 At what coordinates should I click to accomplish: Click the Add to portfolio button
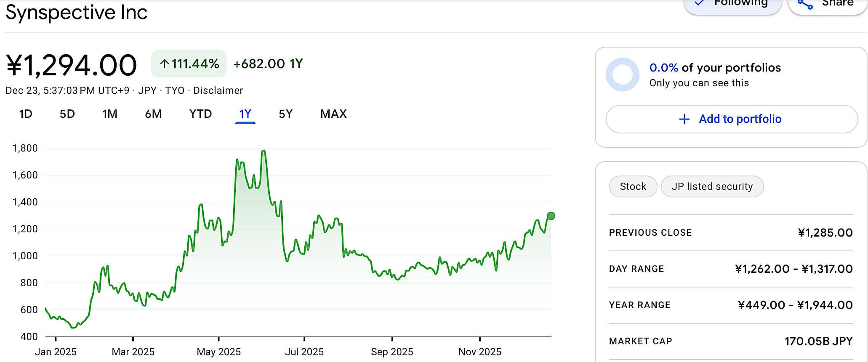point(731,119)
